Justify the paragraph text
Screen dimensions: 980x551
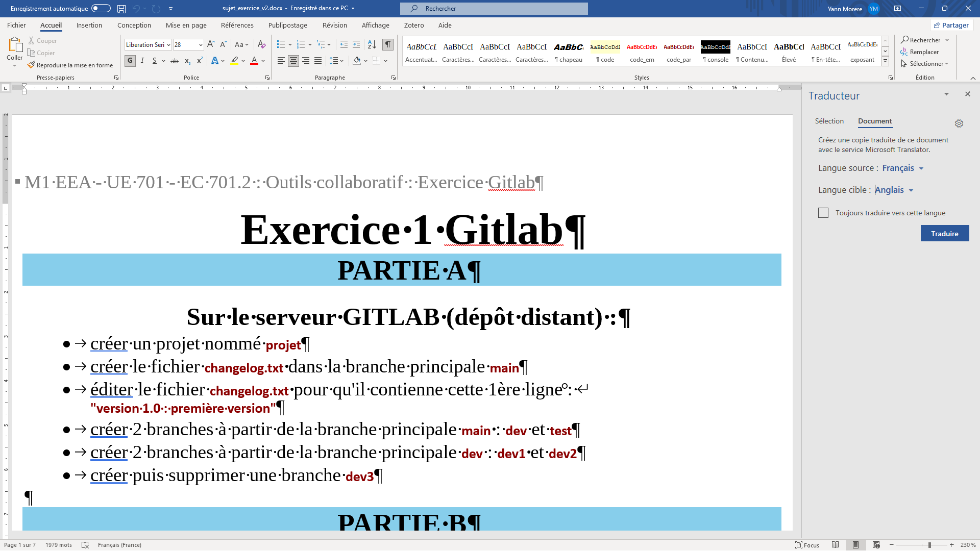[x=318, y=61]
